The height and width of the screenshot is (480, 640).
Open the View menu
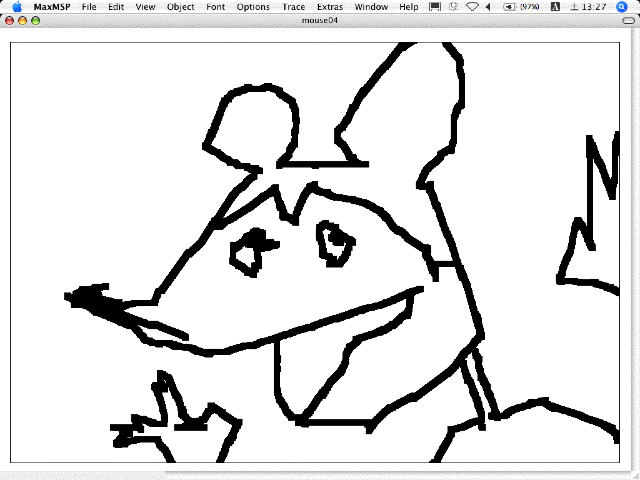pos(145,7)
